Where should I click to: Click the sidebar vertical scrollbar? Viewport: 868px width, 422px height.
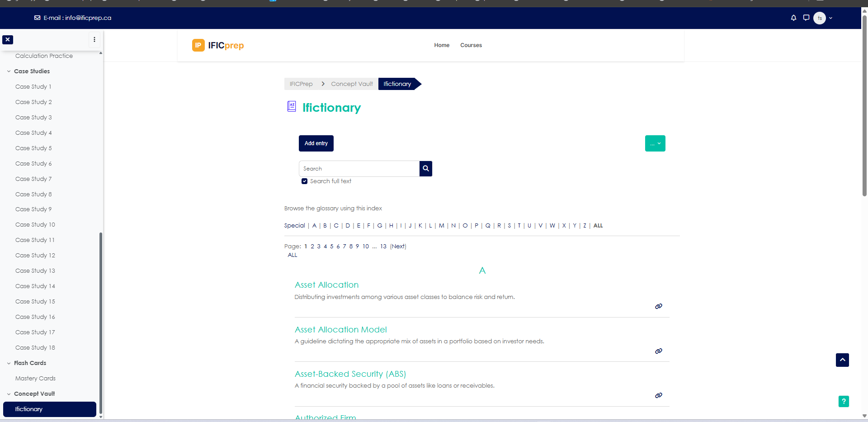(101, 323)
